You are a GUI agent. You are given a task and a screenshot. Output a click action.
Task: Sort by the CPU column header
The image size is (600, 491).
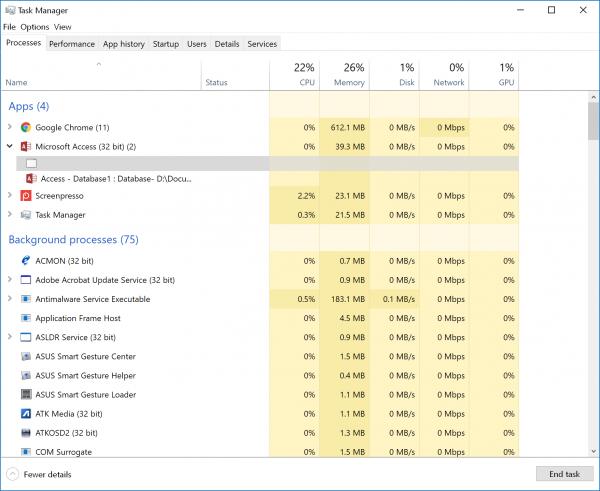(x=294, y=75)
